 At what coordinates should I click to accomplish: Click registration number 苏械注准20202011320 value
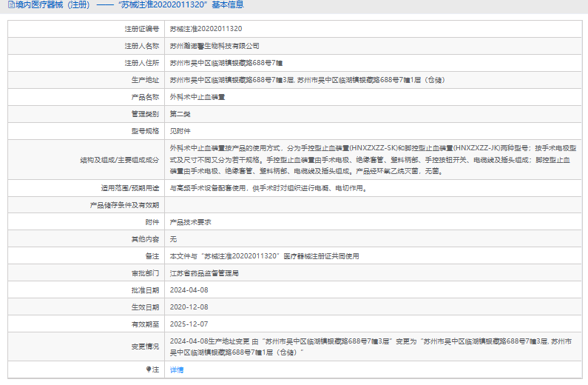pyautogui.click(x=206, y=29)
